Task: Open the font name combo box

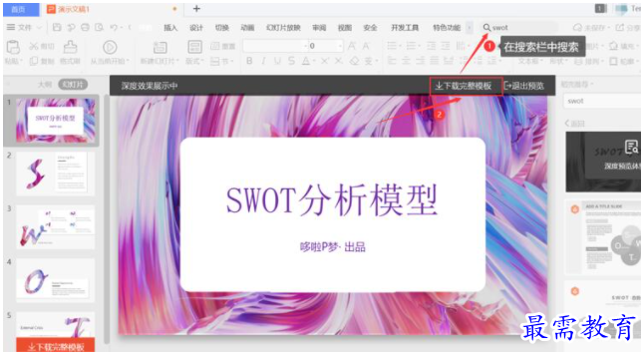Action: point(275,46)
